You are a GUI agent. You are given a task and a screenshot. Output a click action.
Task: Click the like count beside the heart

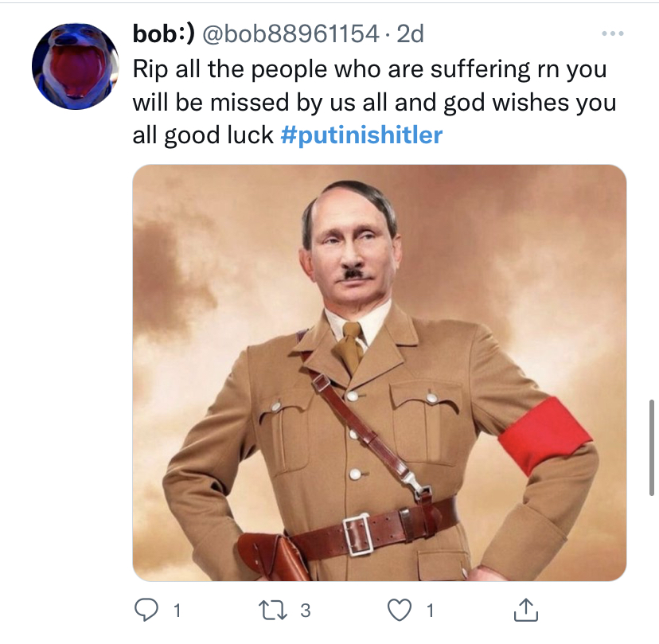430,611
